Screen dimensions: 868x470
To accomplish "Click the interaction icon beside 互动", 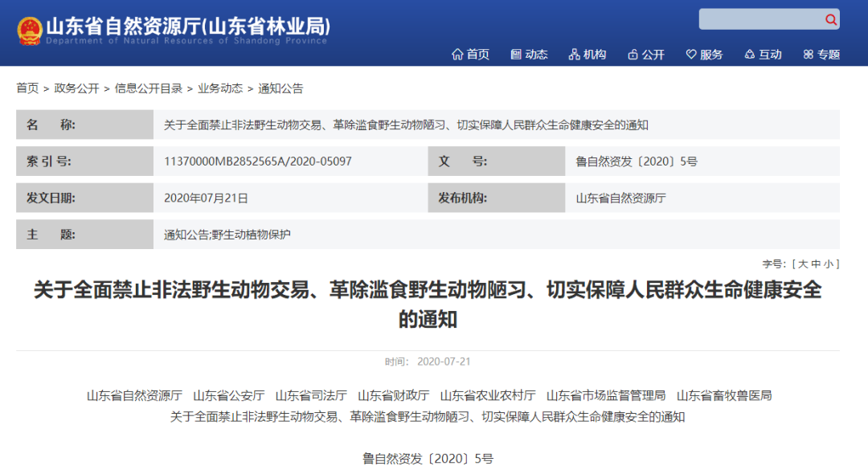I will 749,55.
